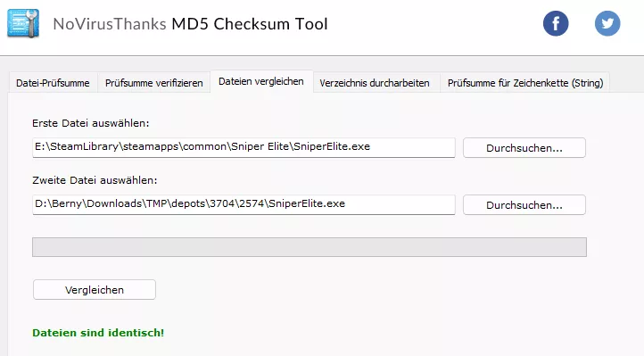644x356 pixels.
Task: Switch to the Datei-Prüfsumme tab
Action: coord(53,83)
